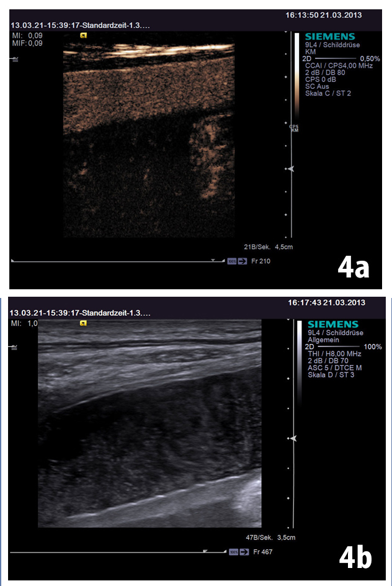Select the CPS KM label on 4a scale
The image size is (392, 586).
pos(294,128)
